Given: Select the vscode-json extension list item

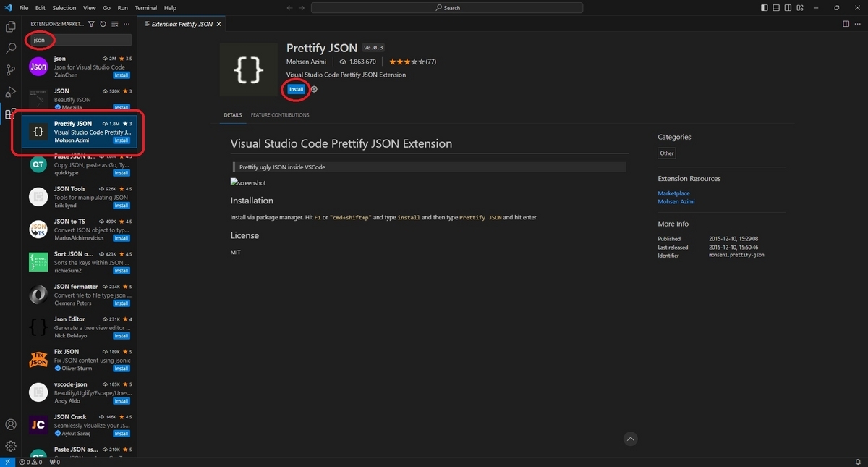Looking at the screenshot, I should [80, 392].
